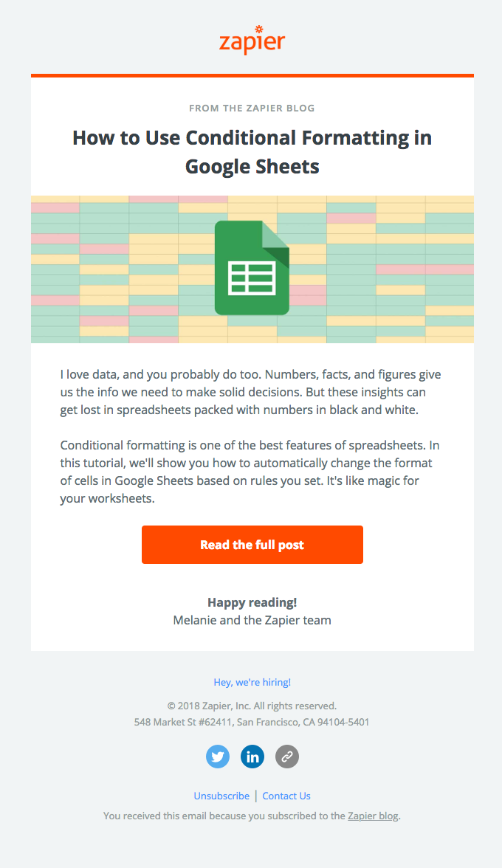
Task: Click the orange divider bar below the logo
Action: [x=252, y=75]
